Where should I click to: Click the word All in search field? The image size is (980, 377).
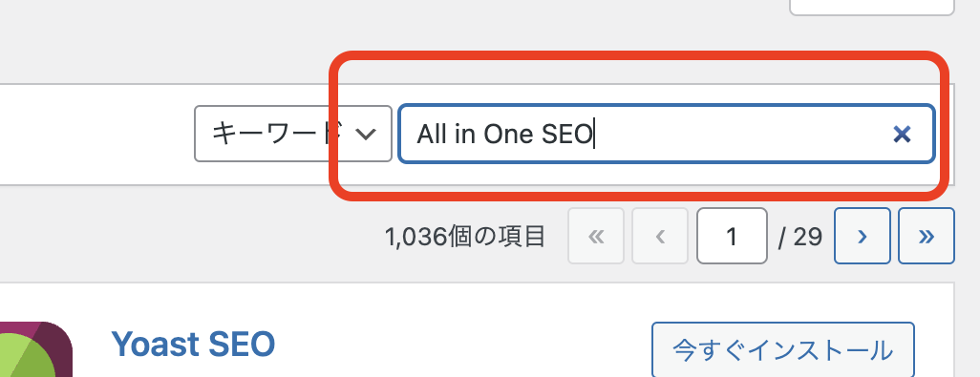click(431, 135)
